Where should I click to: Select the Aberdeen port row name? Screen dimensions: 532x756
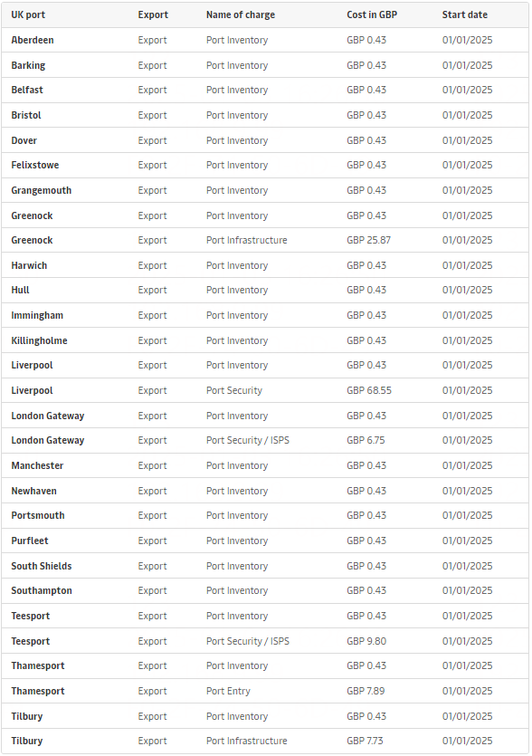point(33,40)
